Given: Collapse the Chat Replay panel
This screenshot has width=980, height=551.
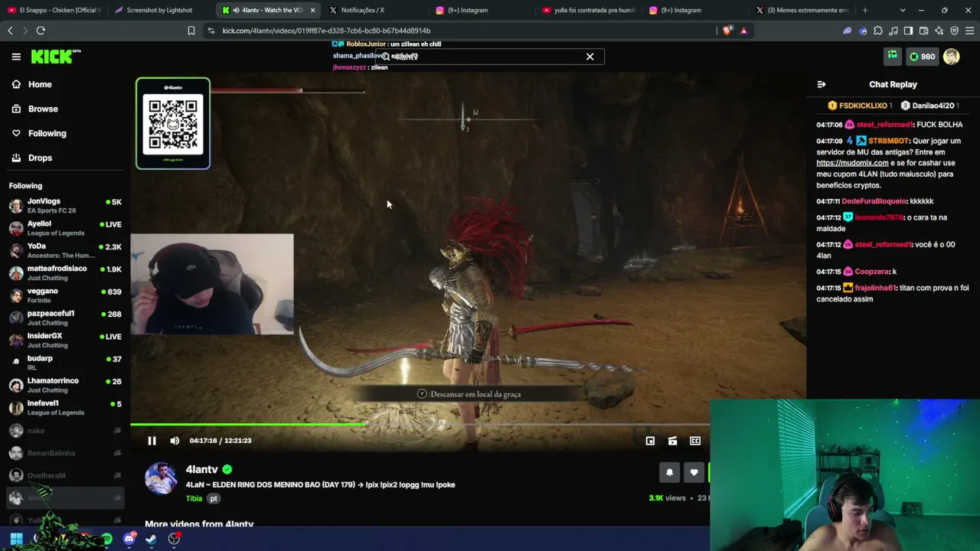Looking at the screenshot, I should point(822,84).
